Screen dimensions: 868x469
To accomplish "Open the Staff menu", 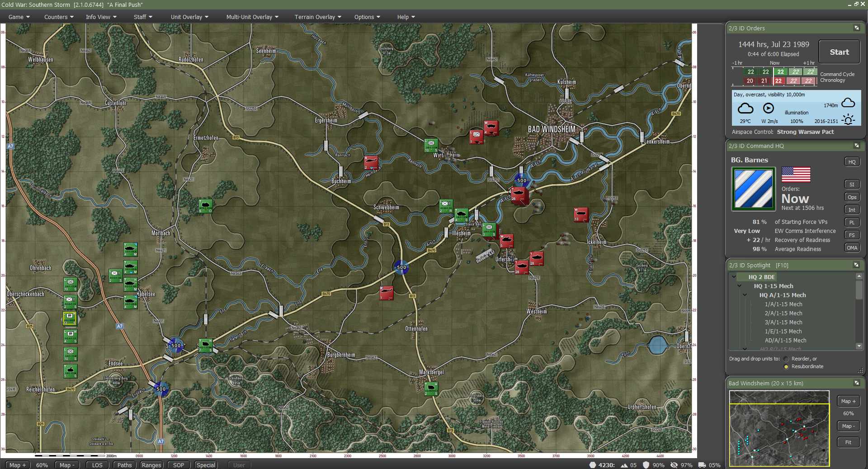I will pos(143,17).
